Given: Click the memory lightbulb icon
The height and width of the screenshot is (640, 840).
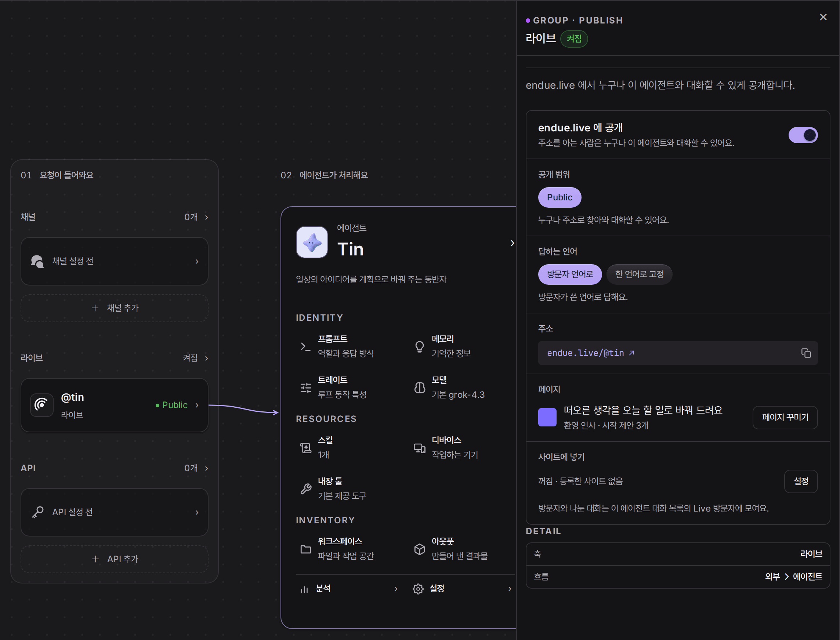Looking at the screenshot, I should point(419,347).
